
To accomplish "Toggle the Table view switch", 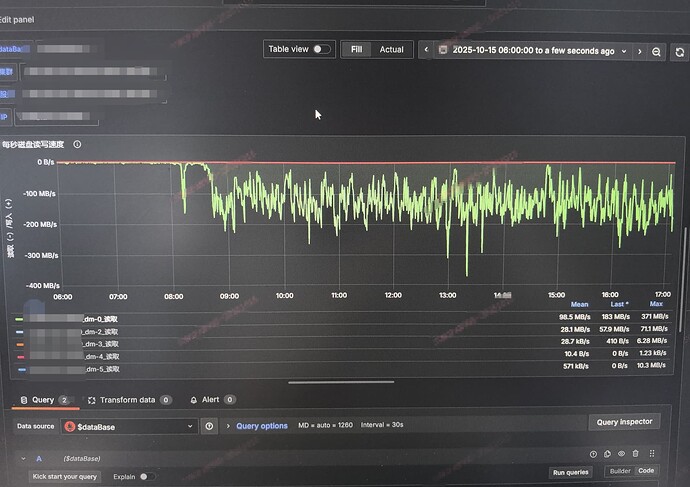I will click(322, 49).
